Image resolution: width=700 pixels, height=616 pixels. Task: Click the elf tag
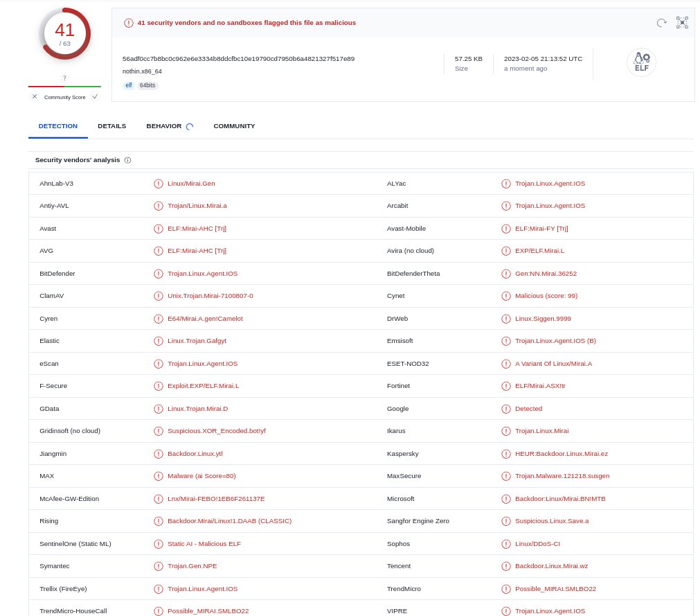point(129,85)
